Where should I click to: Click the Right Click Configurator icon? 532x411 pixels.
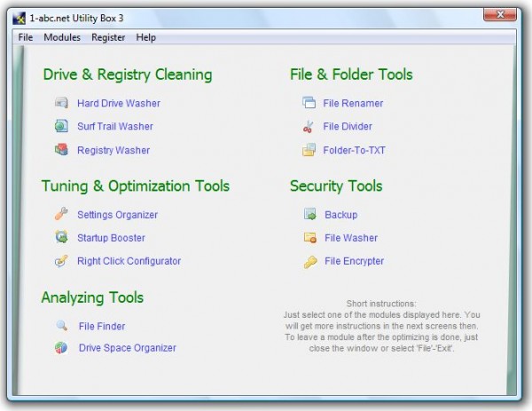coord(61,260)
